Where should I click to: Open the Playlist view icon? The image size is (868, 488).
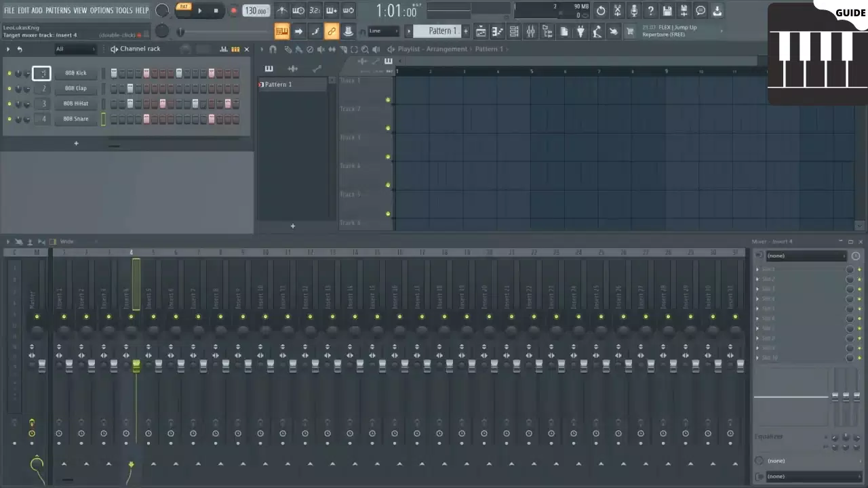click(x=481, y=31)
